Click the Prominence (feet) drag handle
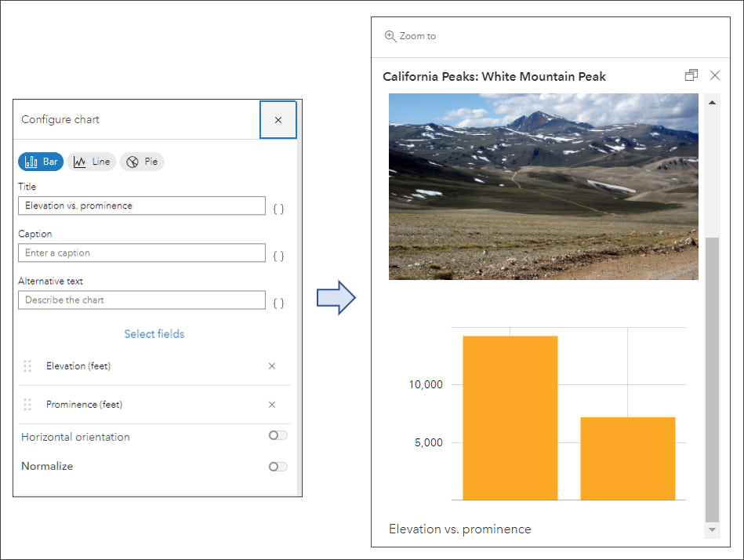Viewport: 744px width, 560px height. pos(27,405)
